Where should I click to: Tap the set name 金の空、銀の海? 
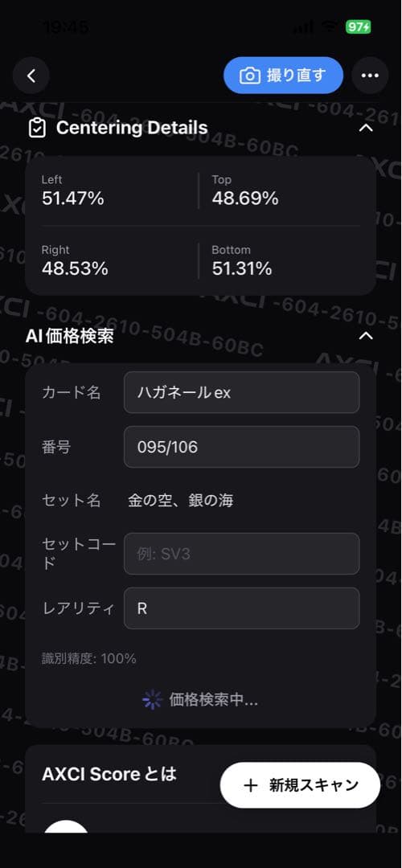[x=181, y=501]
